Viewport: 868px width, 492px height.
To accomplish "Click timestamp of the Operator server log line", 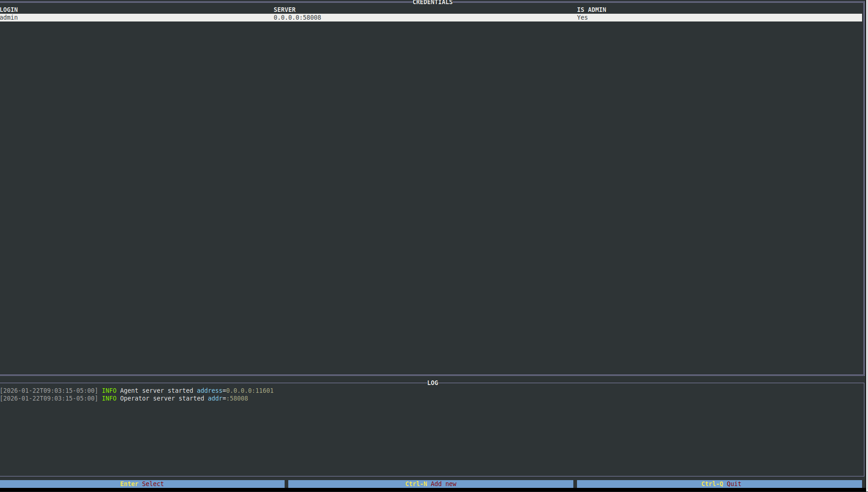I will point(49,398).
